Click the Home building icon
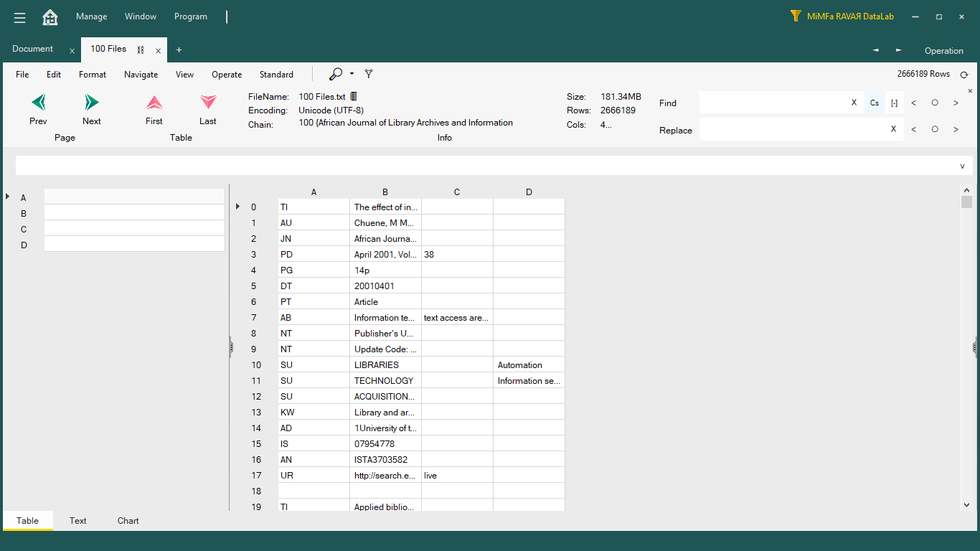 (50, 17)
